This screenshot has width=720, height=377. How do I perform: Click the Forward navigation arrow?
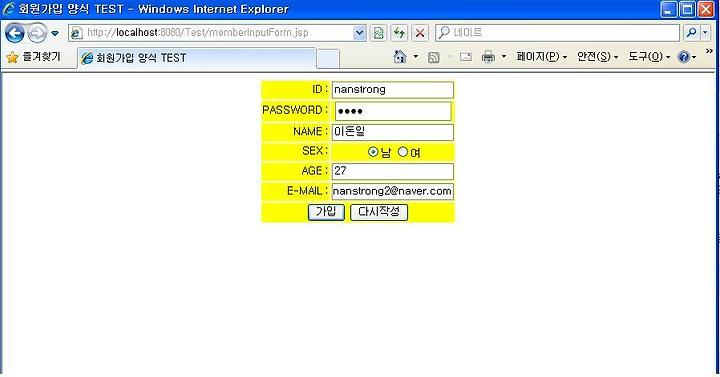pyautogui.click(x=37, y=33)
